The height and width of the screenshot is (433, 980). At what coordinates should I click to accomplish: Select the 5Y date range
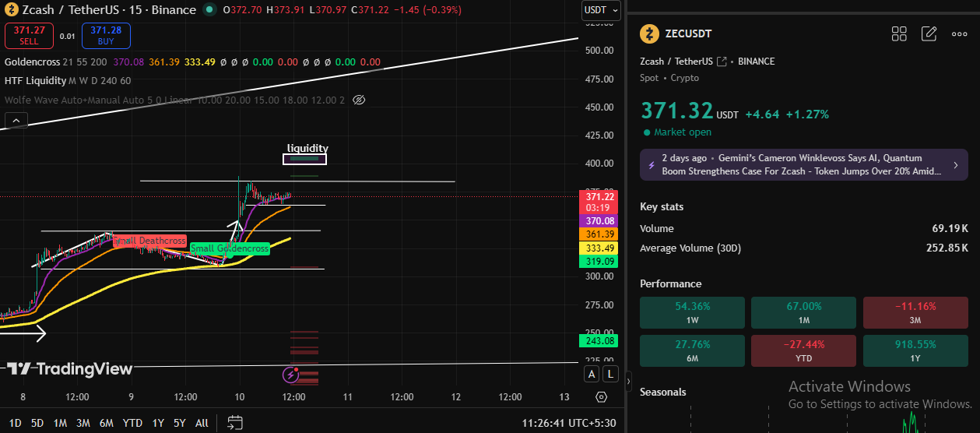(x=180, y=423)
